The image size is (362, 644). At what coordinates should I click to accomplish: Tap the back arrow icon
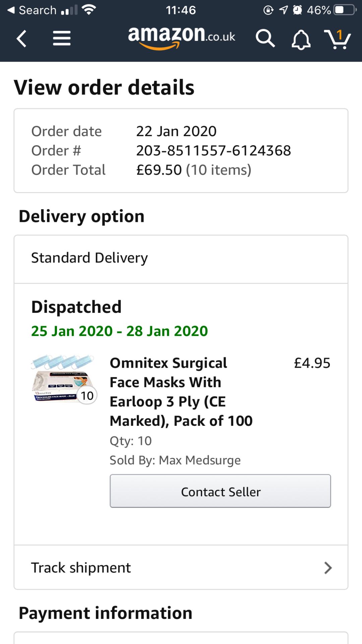21,38
